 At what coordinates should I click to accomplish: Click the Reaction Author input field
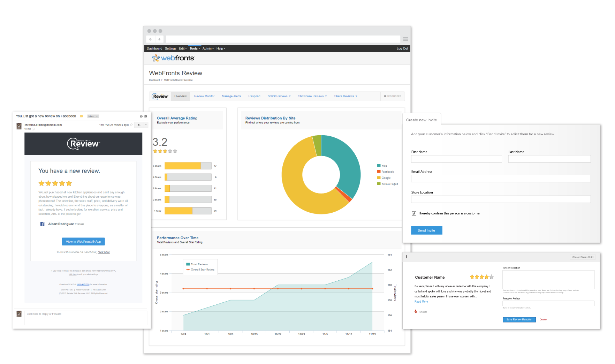pos(548,303)
